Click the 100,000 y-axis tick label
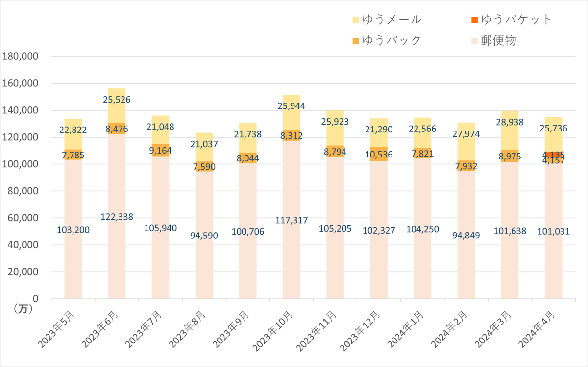Image resolution: width=588 pixels, height=367 pixels. (x=20, y=164)
